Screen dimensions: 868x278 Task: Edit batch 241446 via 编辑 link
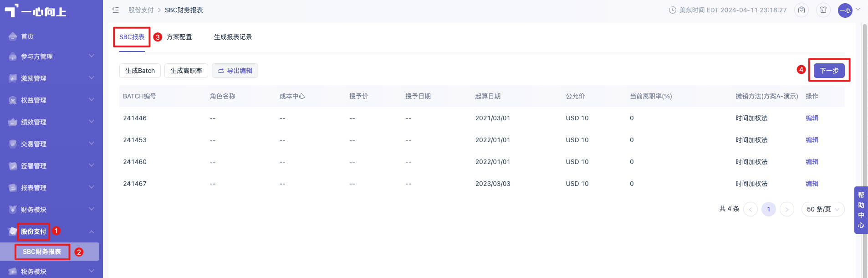812,118
